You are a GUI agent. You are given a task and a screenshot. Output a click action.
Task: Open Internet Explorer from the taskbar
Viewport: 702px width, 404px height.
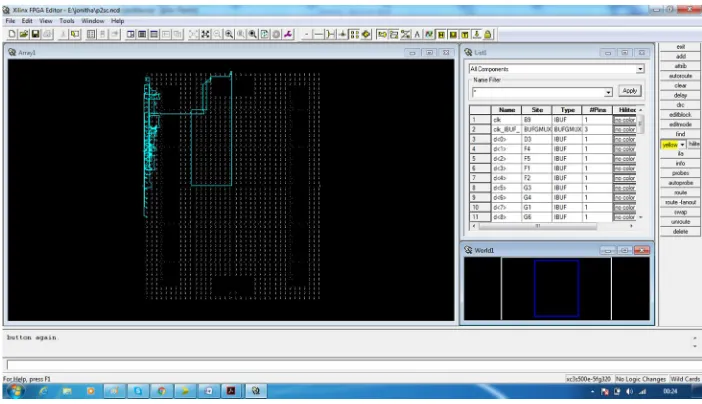point(43,391)
